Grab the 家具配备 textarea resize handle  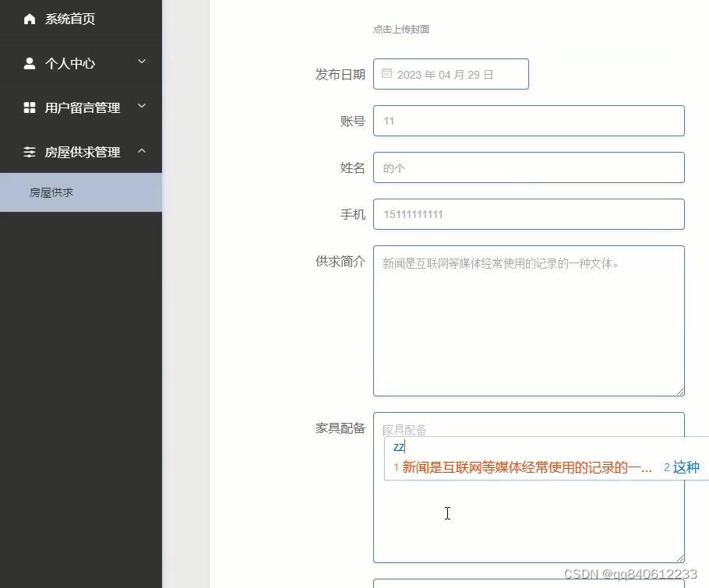tap(680, 558)
